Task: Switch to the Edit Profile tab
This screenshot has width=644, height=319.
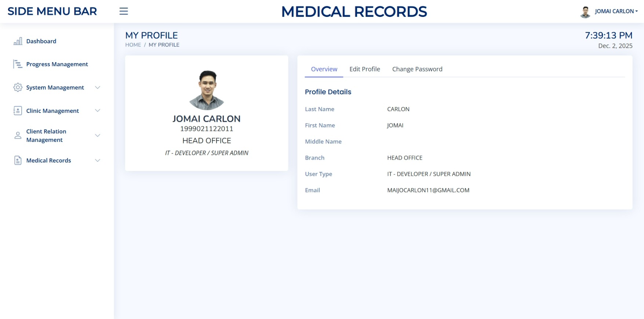Action: pyautogui.click(x=364, y=69)
